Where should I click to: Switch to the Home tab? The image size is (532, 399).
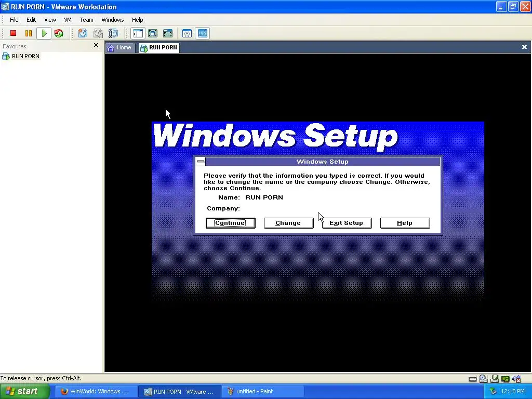[119, 47]
